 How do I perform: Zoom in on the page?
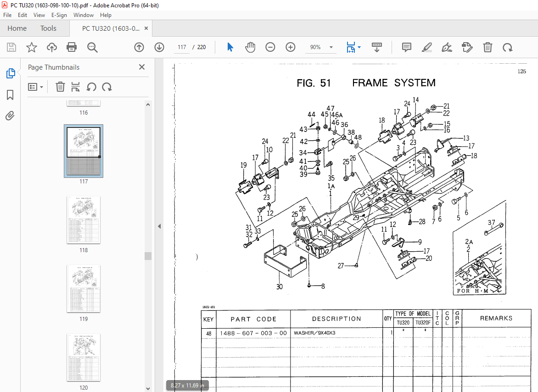[x=290, y=47]
